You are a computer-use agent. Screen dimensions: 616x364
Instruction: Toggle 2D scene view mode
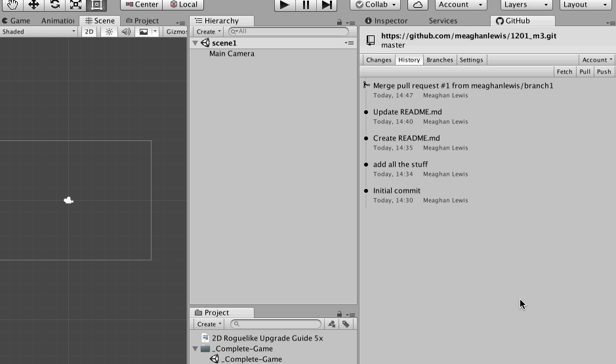click(89, 31)
